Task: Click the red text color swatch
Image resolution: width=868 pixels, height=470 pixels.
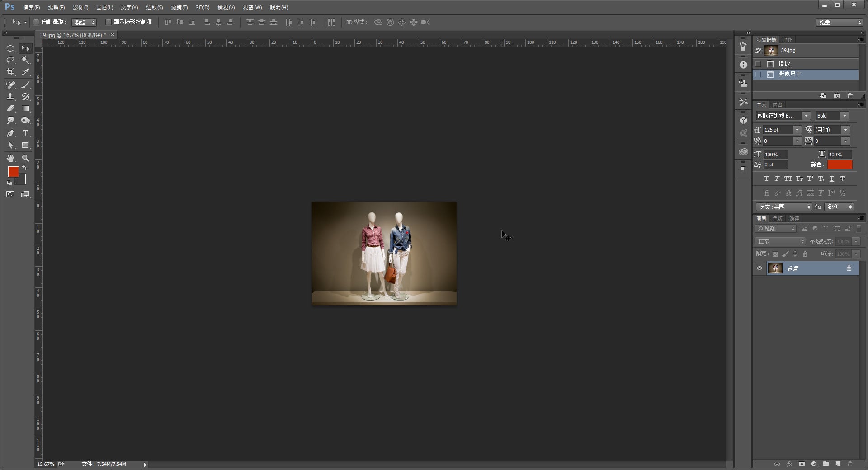Action: [x=840, y=165]
